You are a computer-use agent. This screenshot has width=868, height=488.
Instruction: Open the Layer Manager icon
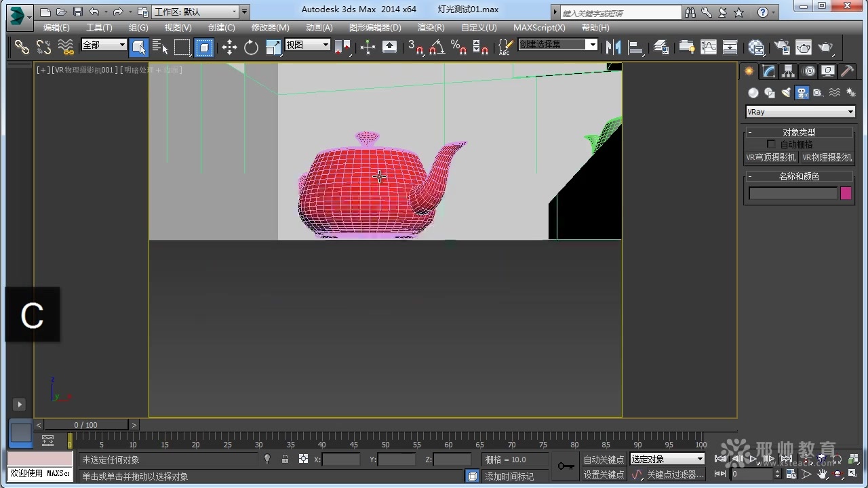tap(661, 47)
